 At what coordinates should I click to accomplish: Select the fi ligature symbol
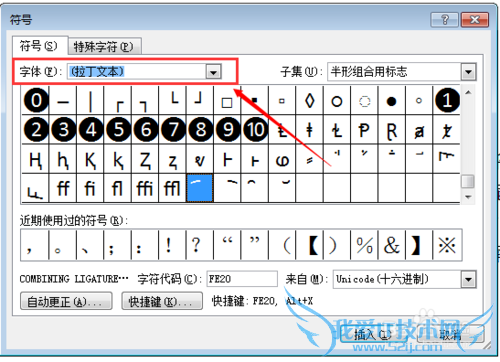point(91,188)
